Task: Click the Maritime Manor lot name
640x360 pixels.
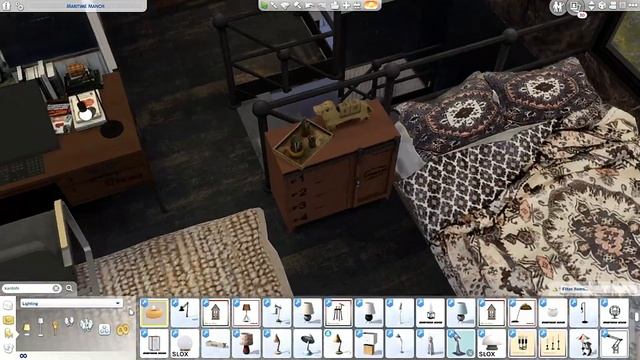Action: point(85,6)
